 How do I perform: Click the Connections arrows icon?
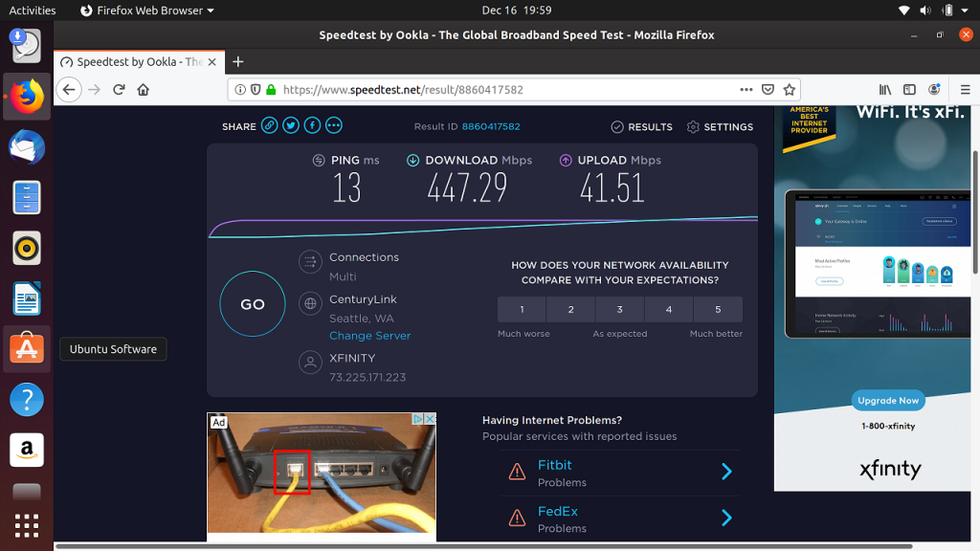tap(310, 262)
